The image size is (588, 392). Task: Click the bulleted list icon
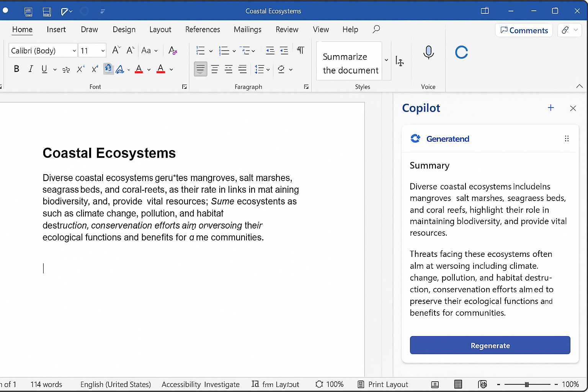tap(200, 50)
